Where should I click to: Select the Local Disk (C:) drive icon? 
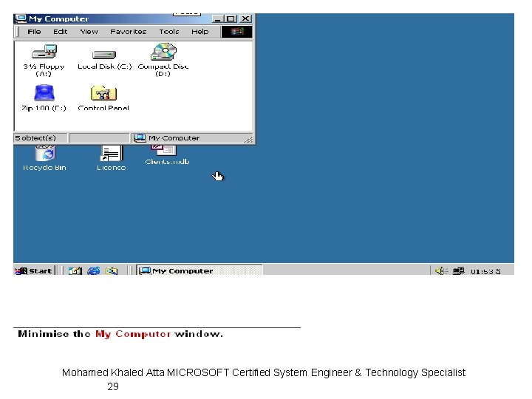coord(104,55)
